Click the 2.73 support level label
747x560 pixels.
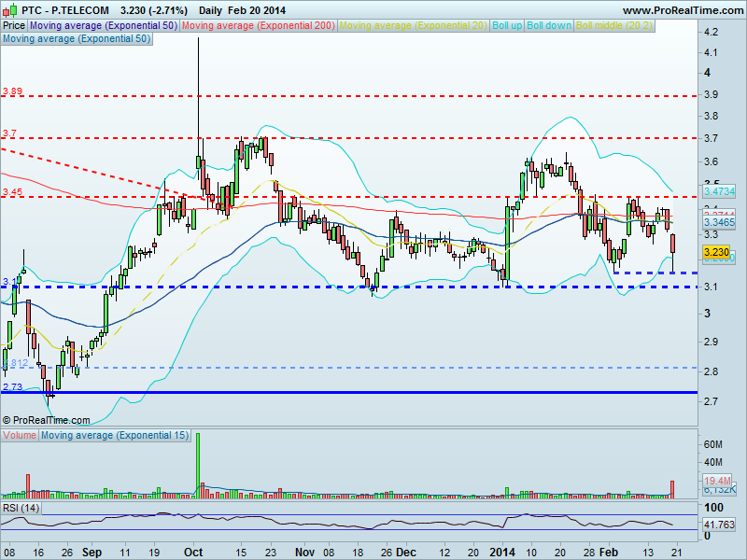click(x=12, y=386)
